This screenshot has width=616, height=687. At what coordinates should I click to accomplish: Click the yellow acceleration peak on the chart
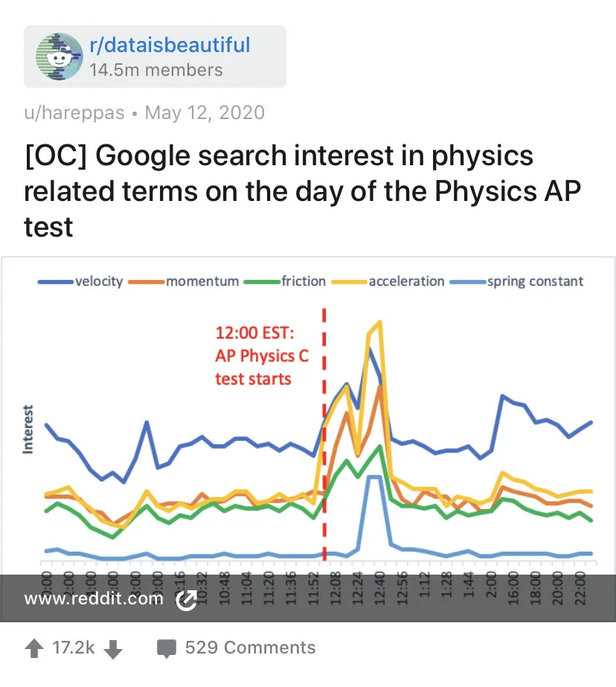click(x=380, y=322)
